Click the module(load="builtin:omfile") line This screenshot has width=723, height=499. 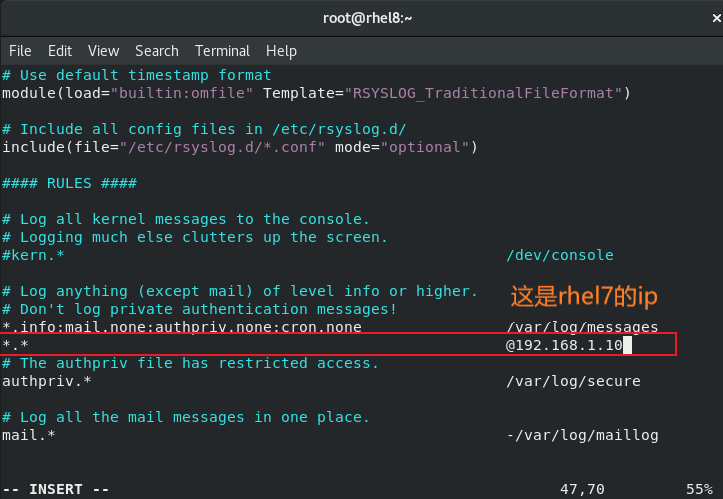[316, 93]
